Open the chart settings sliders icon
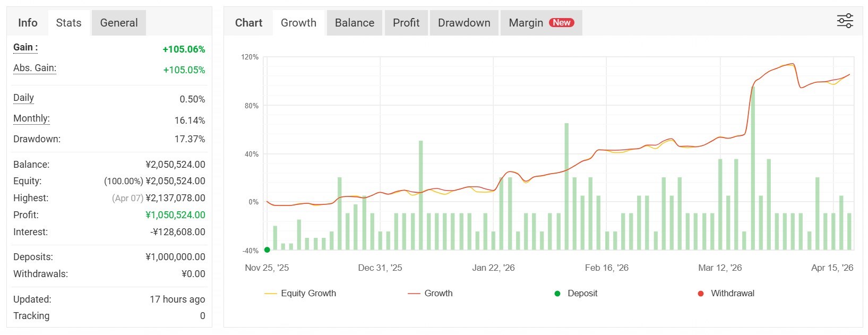Screen dimensions: 868x335 845,21
